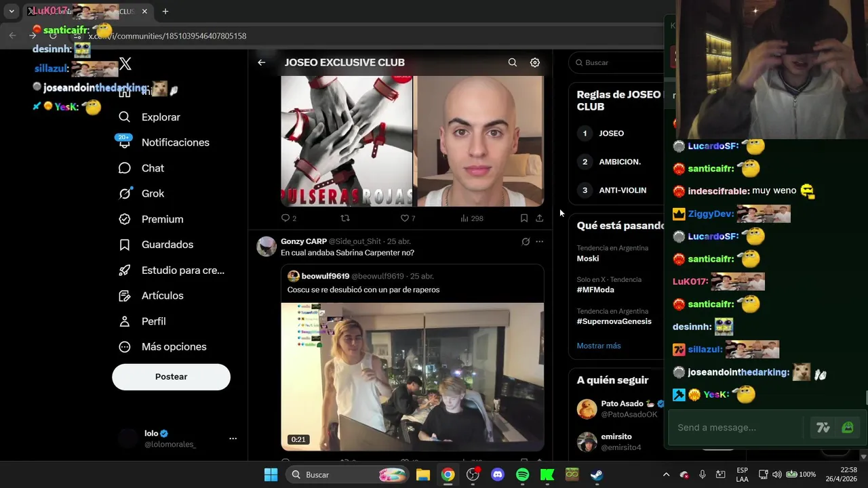The image size is (868, 488).
Task: Go back using the community header arrow
Action: click(262, 62)
